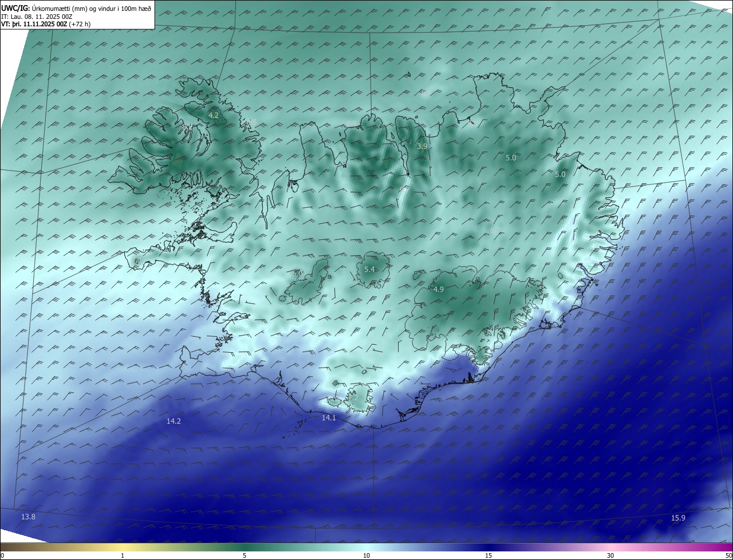Screen dimensions: 733x560
Task: Click the 13.8 value label
Action: click(x=28, y=517)
